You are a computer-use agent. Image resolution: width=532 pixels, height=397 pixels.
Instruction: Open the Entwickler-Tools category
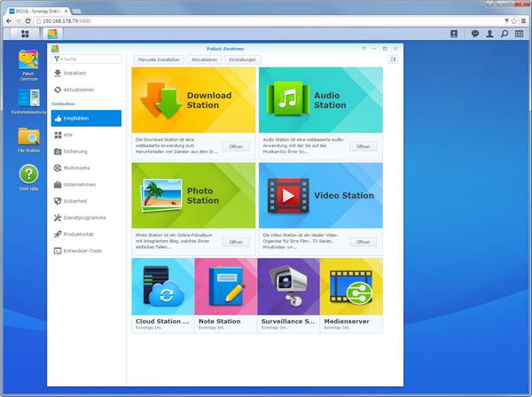(86, 251)
